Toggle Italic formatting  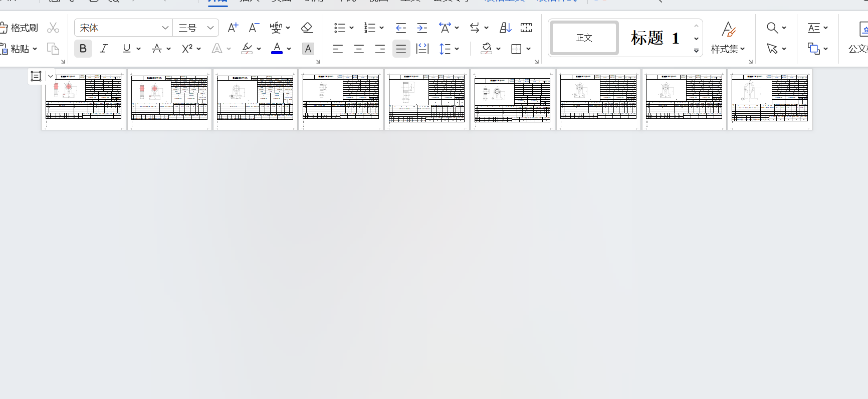(x=104, y=49)
